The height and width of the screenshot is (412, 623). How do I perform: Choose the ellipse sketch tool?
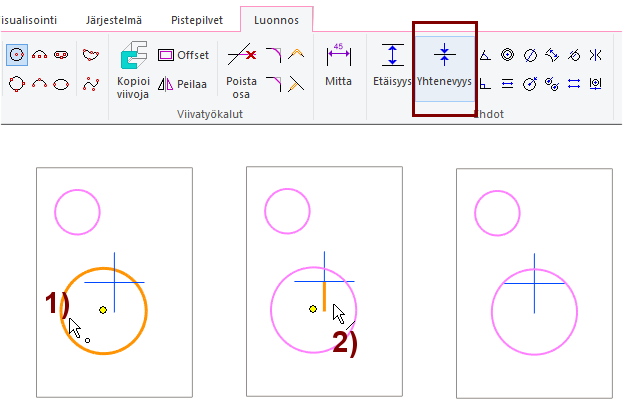pos(61,84)
